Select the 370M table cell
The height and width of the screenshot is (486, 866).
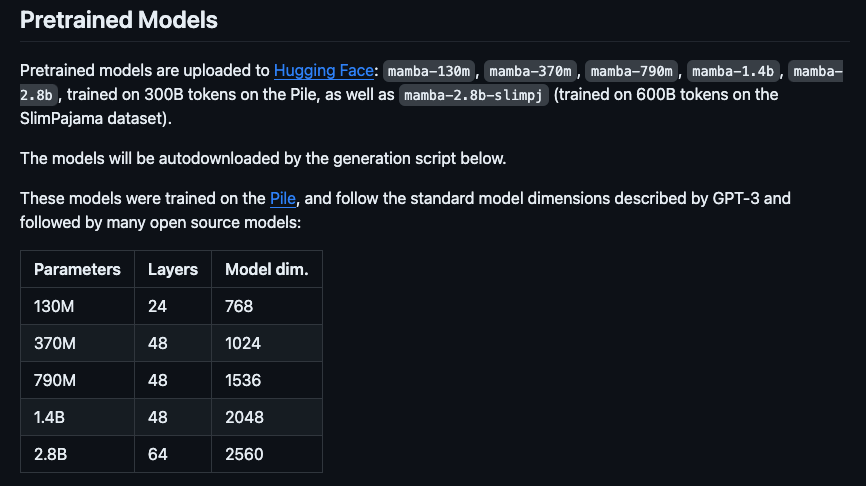(77, 343)
